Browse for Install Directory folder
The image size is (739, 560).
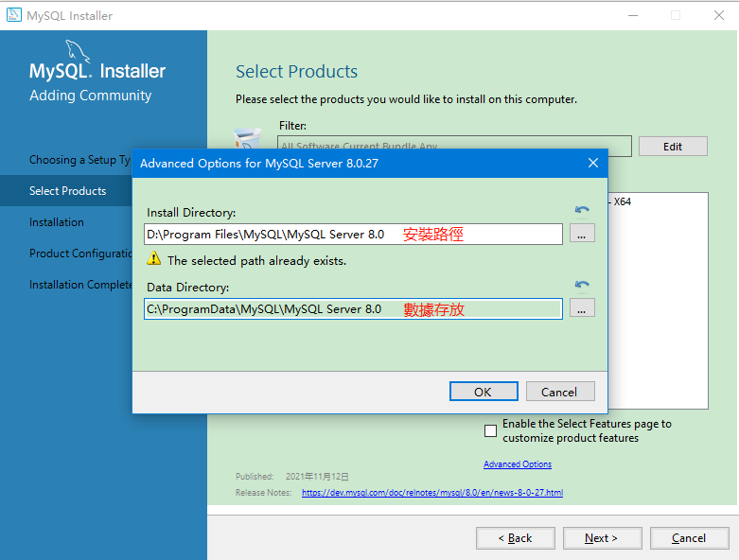click(582, 234)
